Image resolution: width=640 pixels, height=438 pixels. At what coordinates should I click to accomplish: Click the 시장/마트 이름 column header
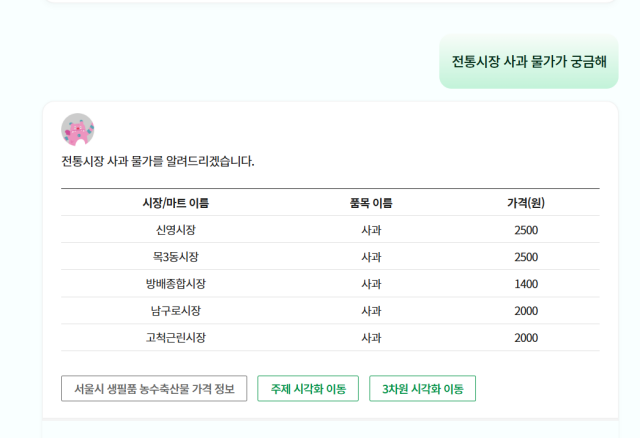(175, 203)
